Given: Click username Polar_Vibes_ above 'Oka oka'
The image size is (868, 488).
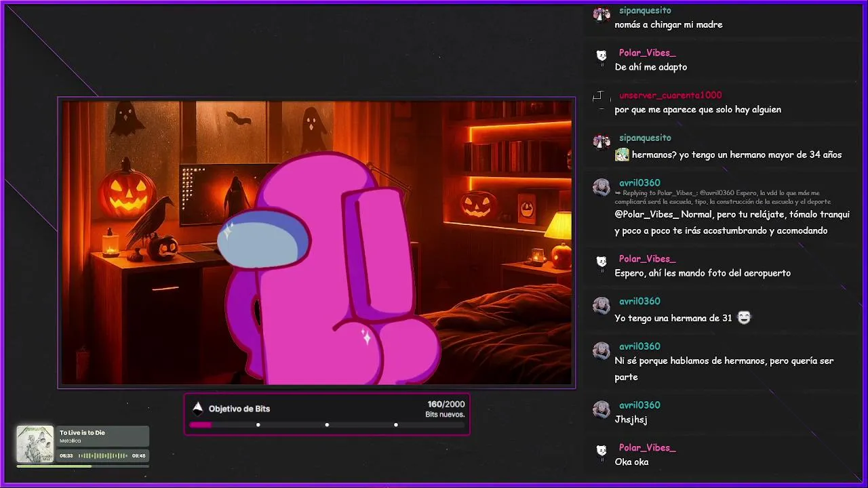Looking at the screenshot, I should click(x=647, y=447).
